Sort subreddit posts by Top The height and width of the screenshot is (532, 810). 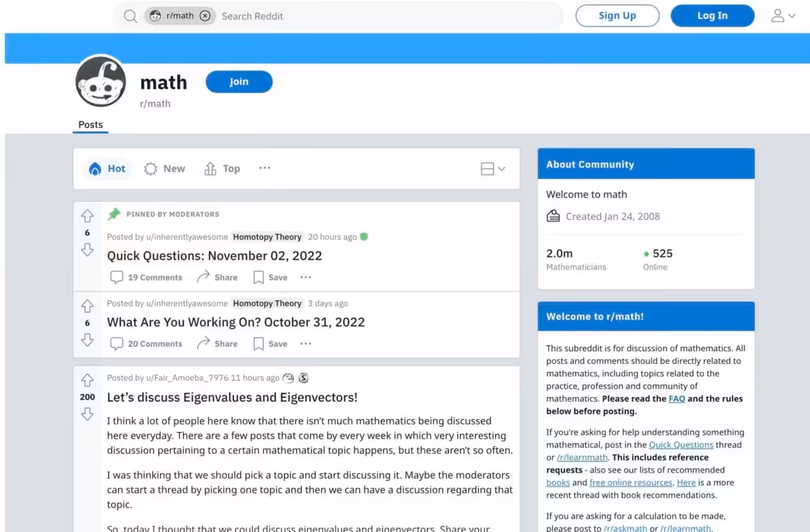click(x=222, y=168)
